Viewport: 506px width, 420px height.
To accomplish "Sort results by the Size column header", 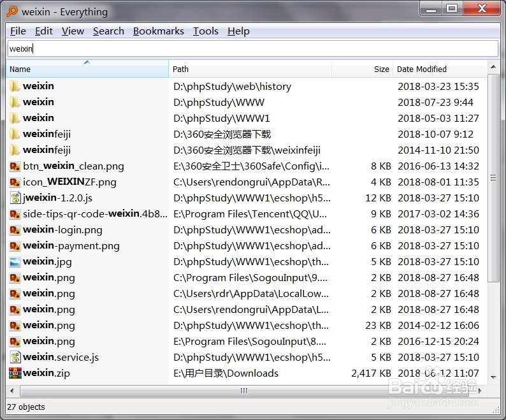I will [x=362, y=69].
